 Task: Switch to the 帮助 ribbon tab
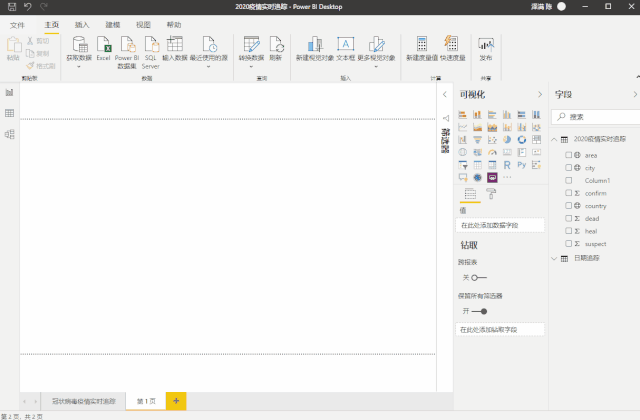174,25
